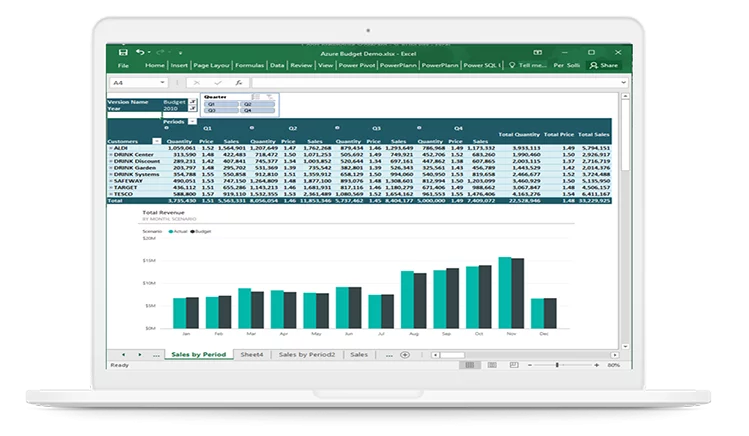749x436 pixels.
Task: Select Q4 in the Quarter slicer
Action: click(257, 110)
